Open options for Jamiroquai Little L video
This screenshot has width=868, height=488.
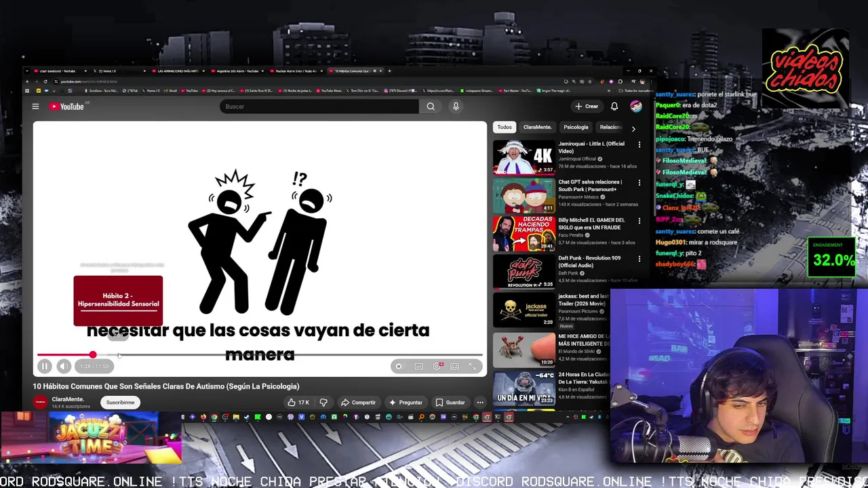click(639, 144)
